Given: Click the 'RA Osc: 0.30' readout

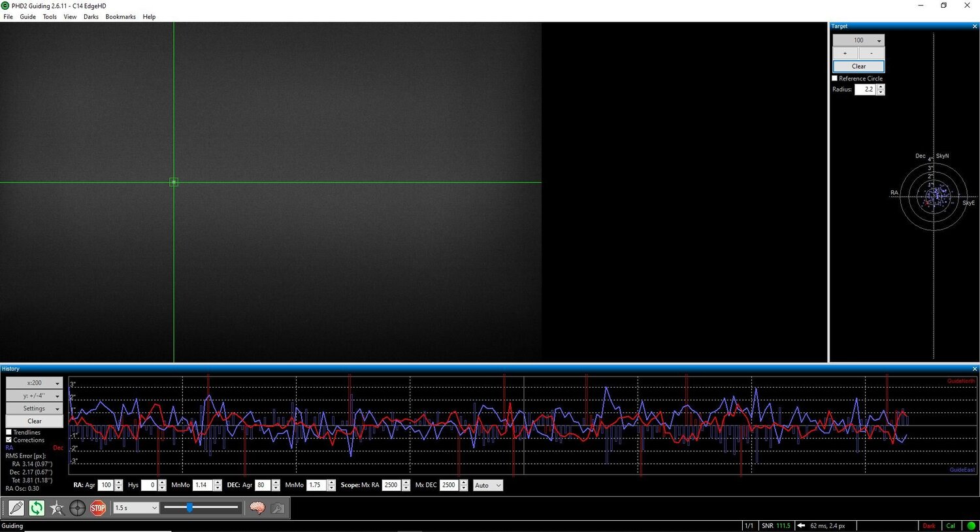Looking at the screenshot, I should tap(22, 488).
